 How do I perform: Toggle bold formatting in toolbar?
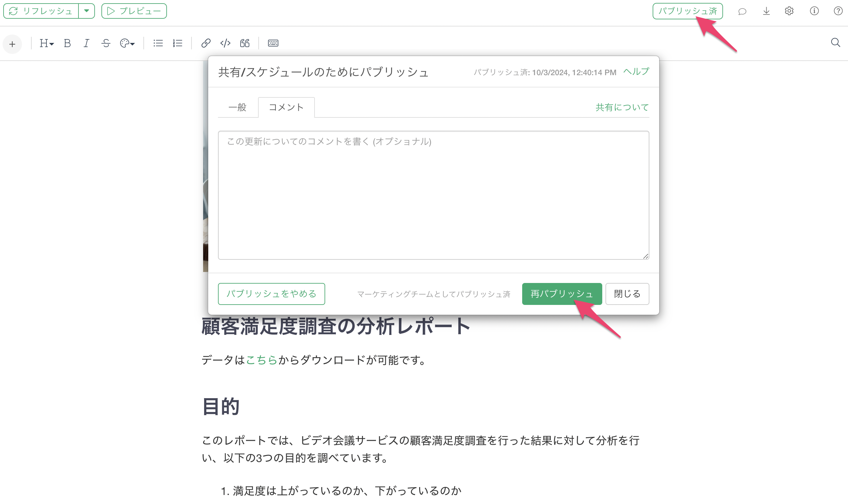click(x=67, y=43)
